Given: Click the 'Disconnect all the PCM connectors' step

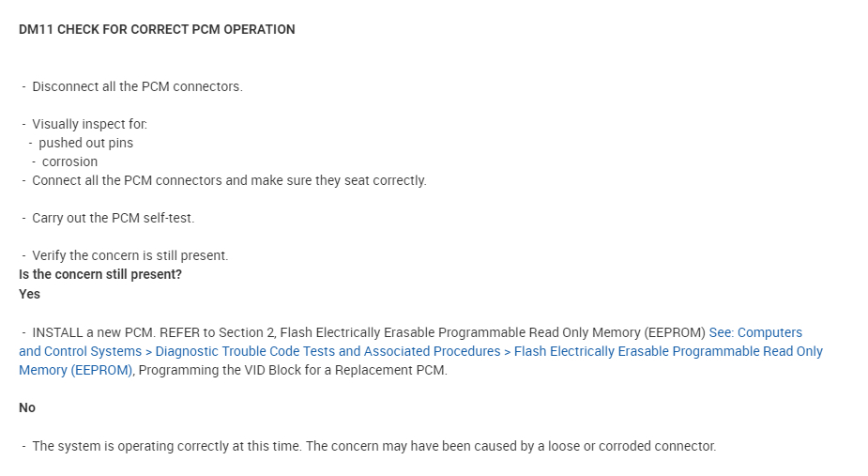Looking at the screenshot, I should tap(137, 86).
